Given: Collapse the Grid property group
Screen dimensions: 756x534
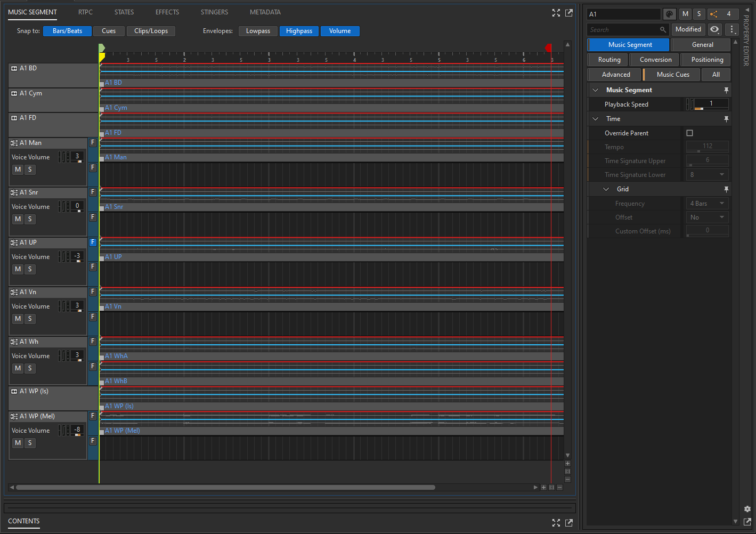Looking at the screenshot, I should click(606, 189).
